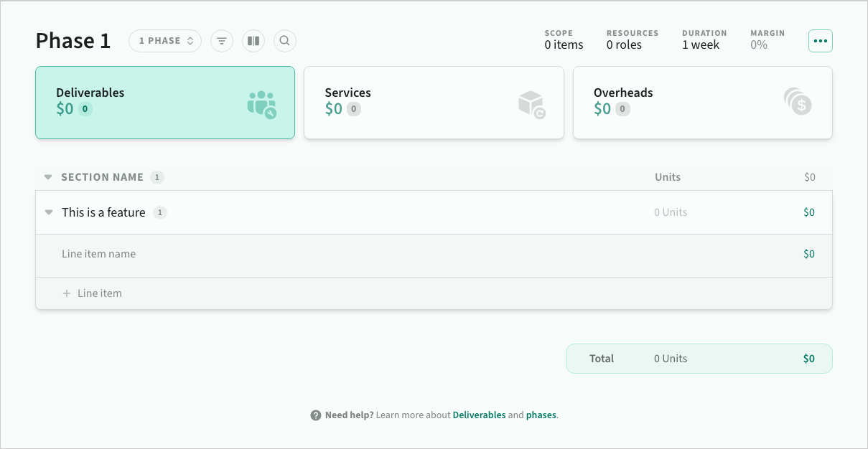Click the filter icon beside phase selector
Viewport: 868px width, 449px height.
(x=222, y=41)
